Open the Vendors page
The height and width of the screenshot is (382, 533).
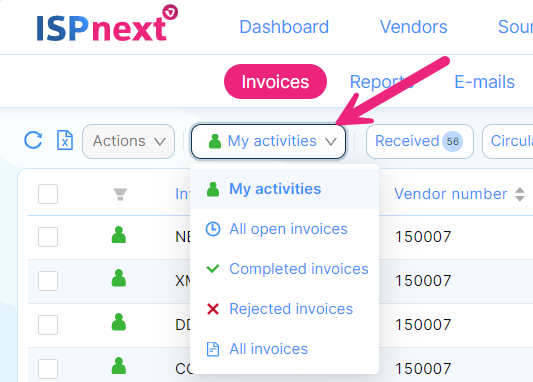(x=413, y=27)
